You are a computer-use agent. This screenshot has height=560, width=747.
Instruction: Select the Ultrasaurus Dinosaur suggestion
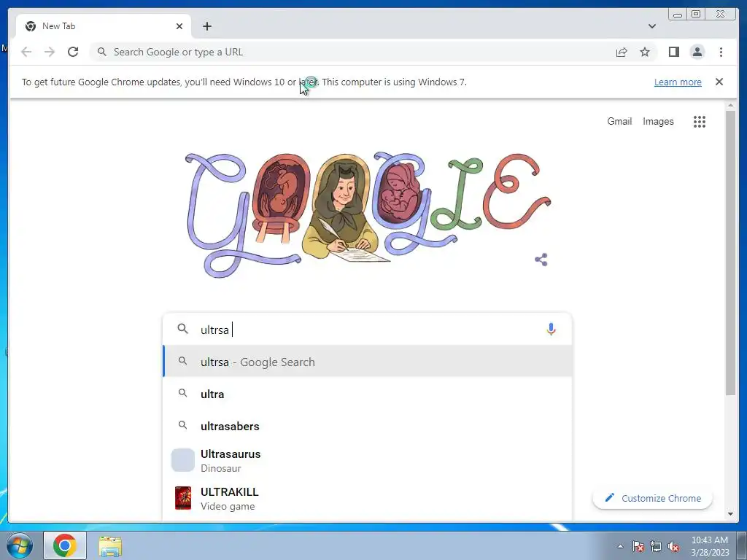[367, 461]
